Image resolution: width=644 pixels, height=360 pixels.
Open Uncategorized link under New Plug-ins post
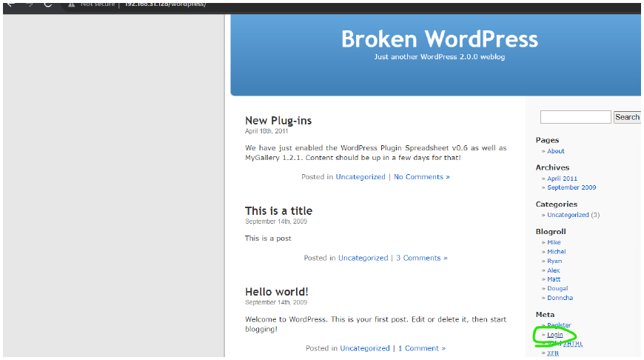360,177
